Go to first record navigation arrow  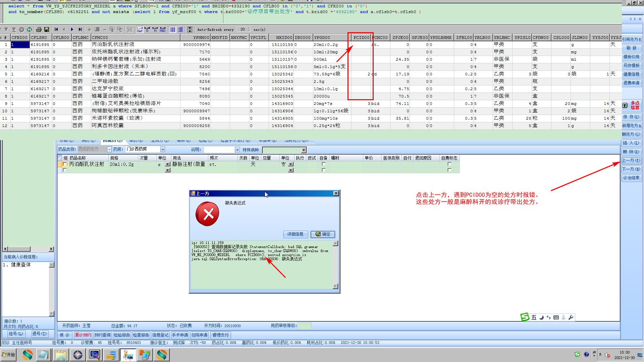click(x=56, y=29)
